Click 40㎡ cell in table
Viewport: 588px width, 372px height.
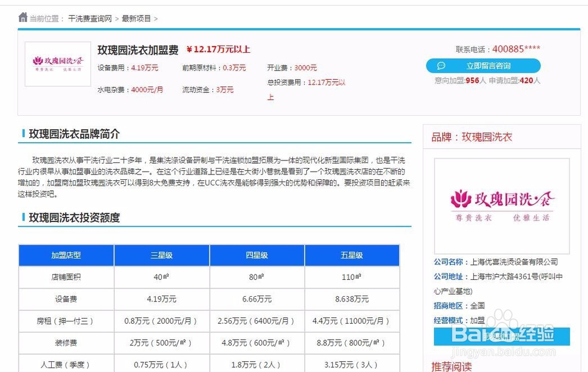point(161,277)
